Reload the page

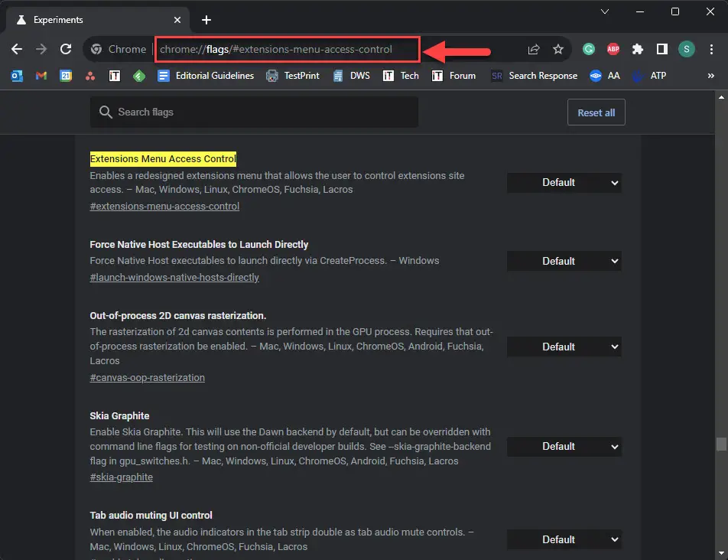[x=67, y=49]
